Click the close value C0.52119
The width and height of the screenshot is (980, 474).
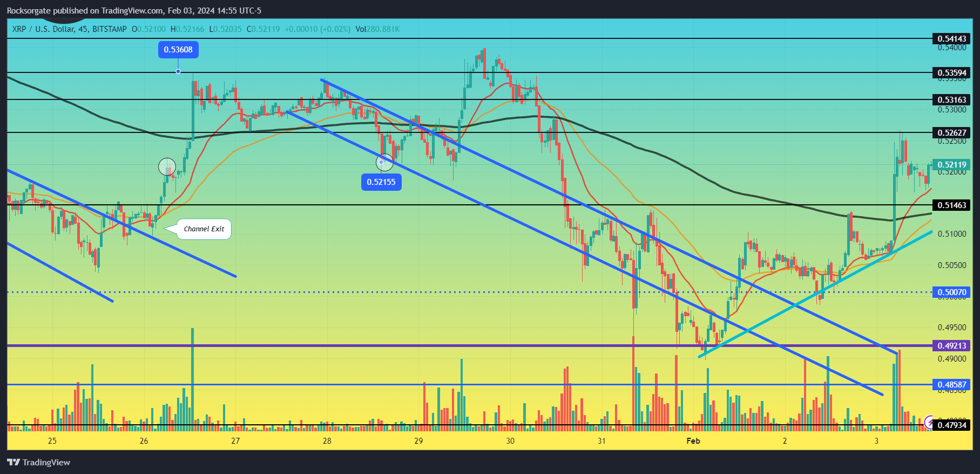click(x=263, y=29)
